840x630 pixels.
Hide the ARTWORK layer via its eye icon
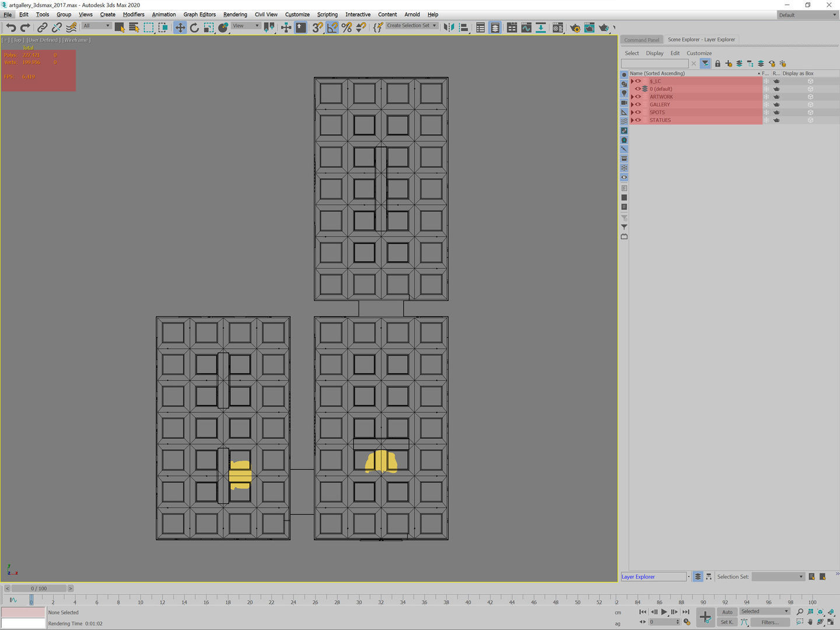638,97
